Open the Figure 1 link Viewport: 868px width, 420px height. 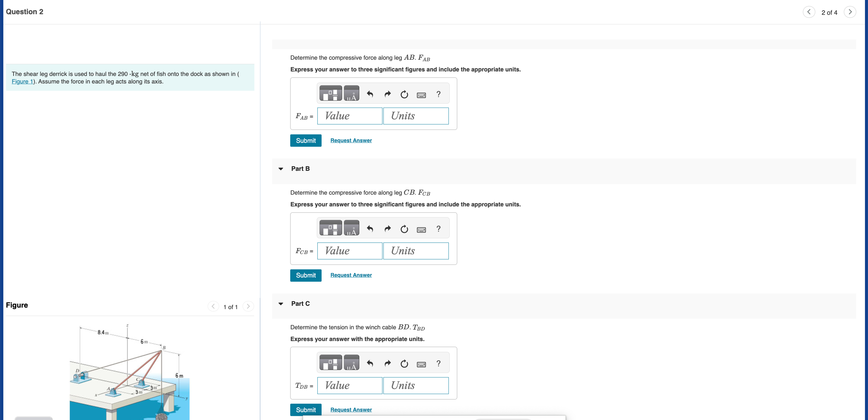click(x=23, y=82)
